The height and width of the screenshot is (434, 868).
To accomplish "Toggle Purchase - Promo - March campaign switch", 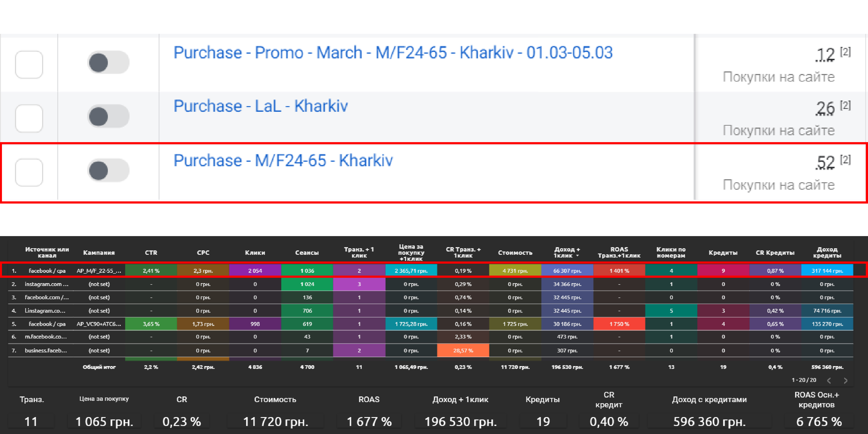I will pos(108,63).
